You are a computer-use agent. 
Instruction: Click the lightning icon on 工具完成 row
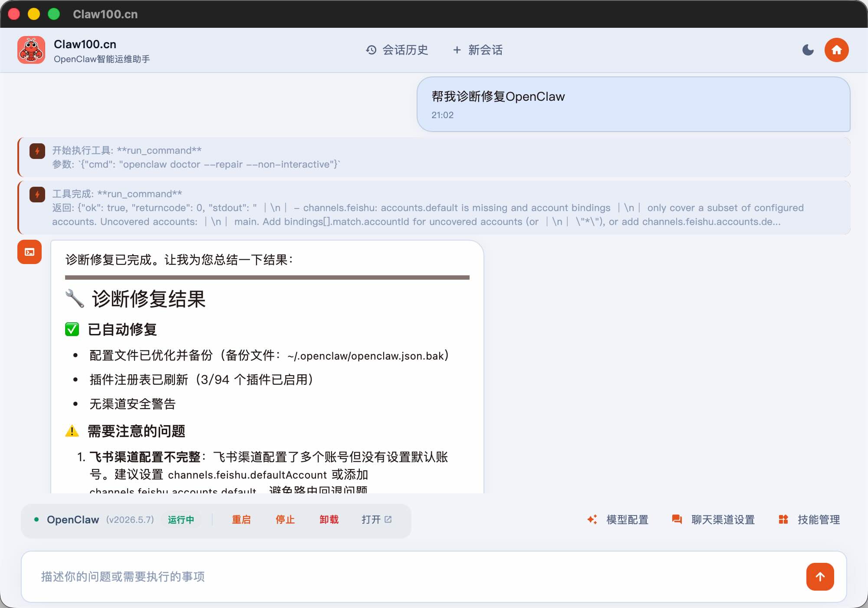click(x=37, y=195)
